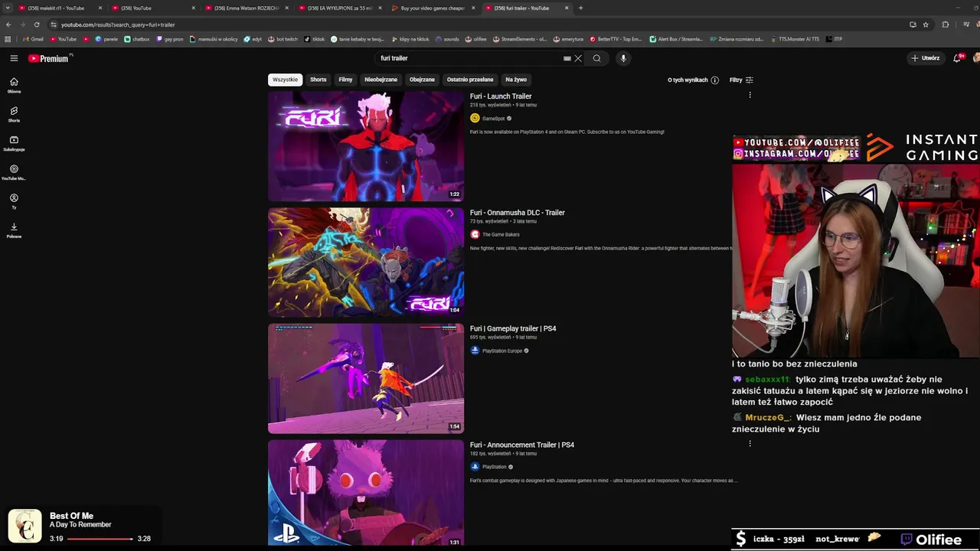Visit the PlayStation Europe channel
The width and height of the screenshot is (980, 551).
(502, 350)
